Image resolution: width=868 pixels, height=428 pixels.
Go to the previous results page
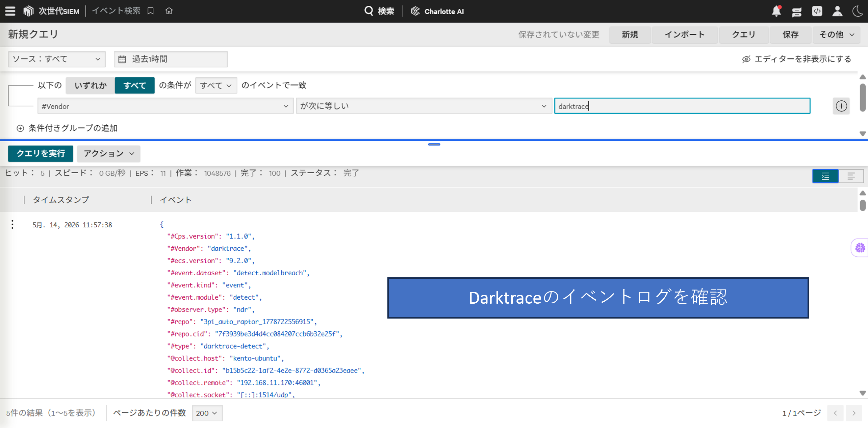pyautogui.click(x=835, y=413)
